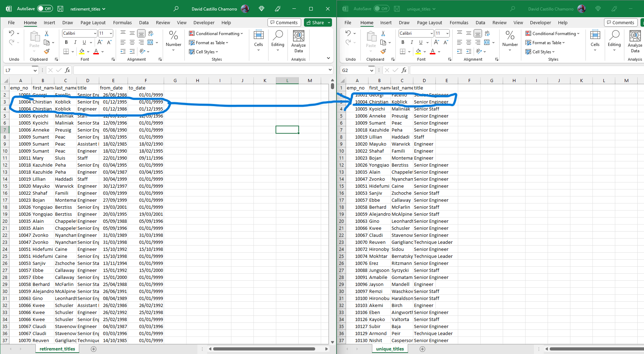Open Data tab in retirement_titles window

point(144,22)
